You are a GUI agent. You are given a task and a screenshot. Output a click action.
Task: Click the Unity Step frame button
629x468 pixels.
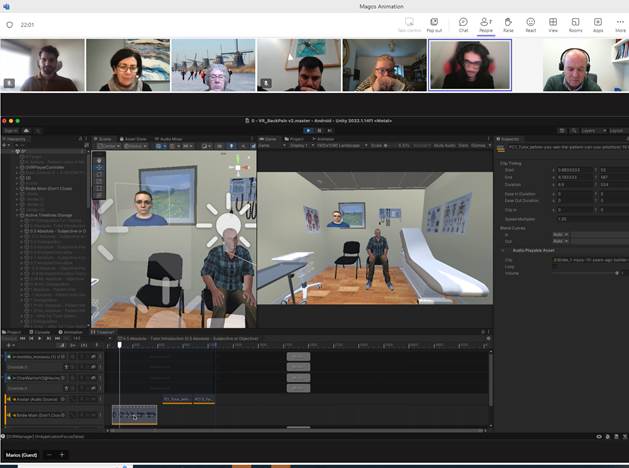(x=329, y=130)
